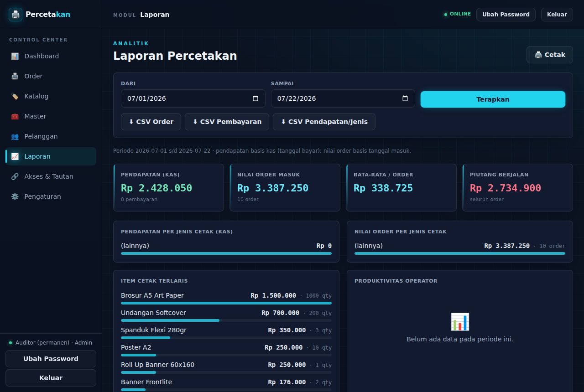Click the Order printer icon in sidebar
584x392 pixels.
(15, 76)
